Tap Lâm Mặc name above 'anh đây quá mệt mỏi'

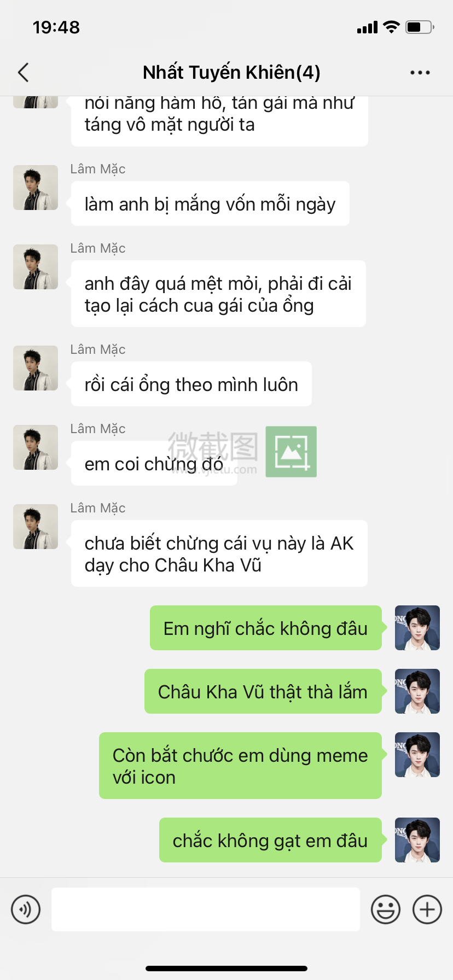(98, 248)
